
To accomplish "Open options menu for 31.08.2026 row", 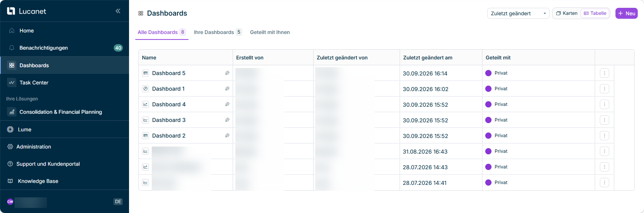I will pyautogui.click(x=605, y=151).
